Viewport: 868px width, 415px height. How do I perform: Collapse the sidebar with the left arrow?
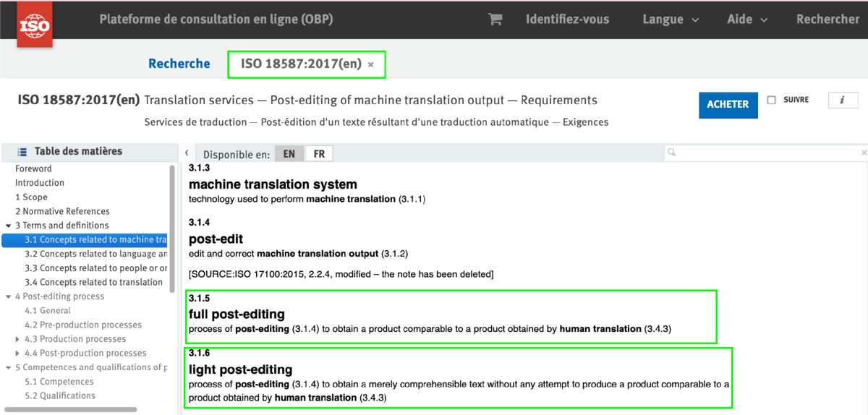187,153
